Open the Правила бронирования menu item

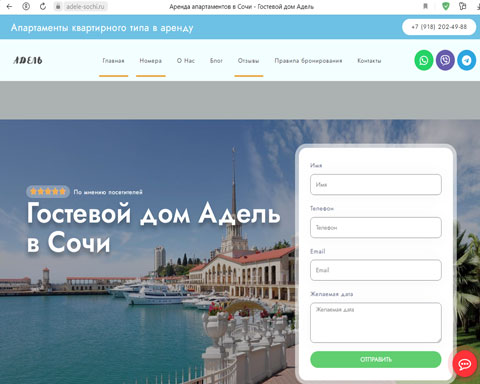coord(308,61)
